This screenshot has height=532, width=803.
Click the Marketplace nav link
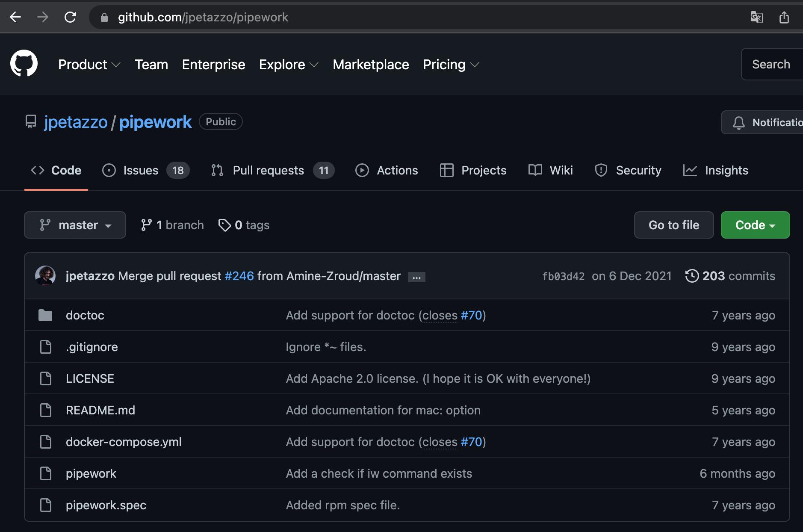pos(371,65)
